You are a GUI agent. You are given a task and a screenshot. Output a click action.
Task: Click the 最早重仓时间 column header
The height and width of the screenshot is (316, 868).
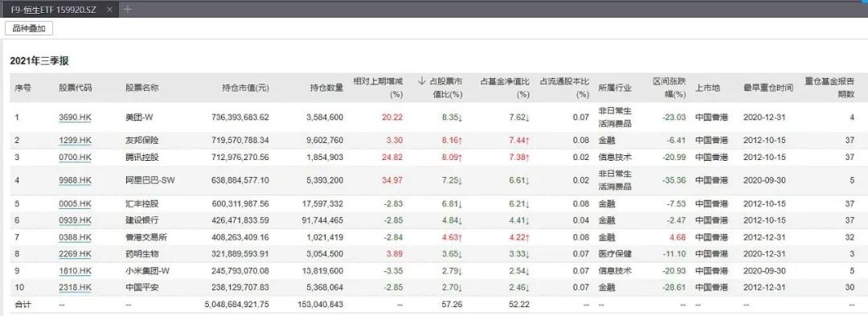[768, 88]
